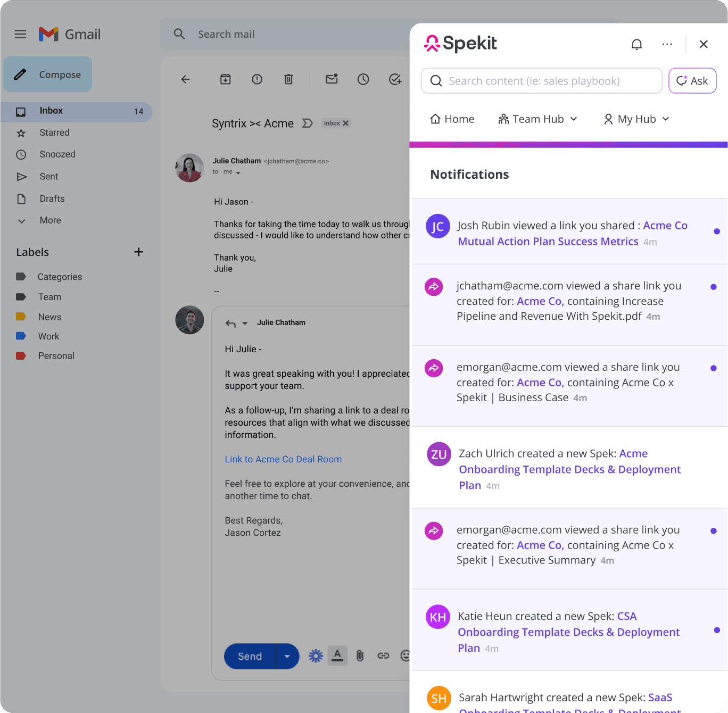728x713 pixels.
Task: Send the reply email
Action: pos(250,656)
